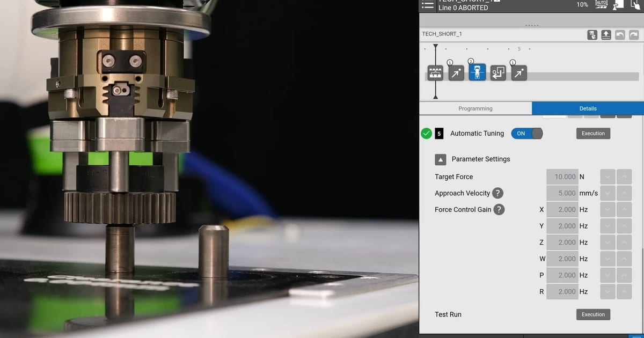Open help for Force Control Gain
644x338 pixels.
499,210
